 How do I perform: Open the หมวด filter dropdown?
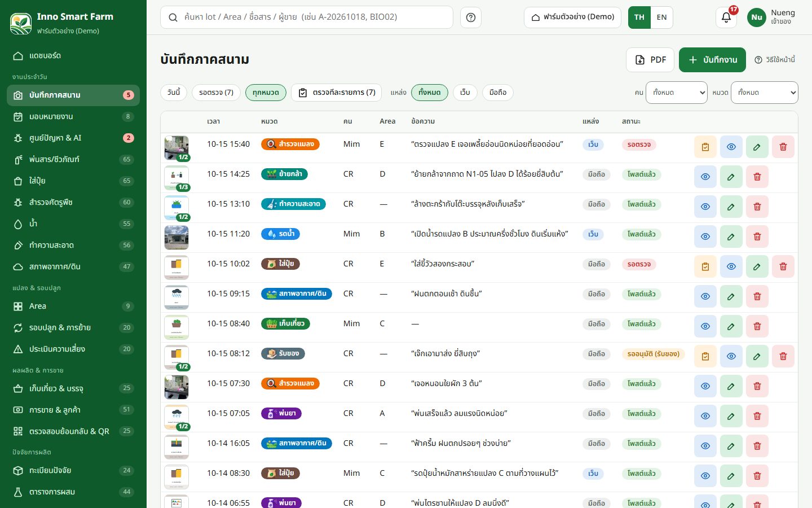pos(765,93)
